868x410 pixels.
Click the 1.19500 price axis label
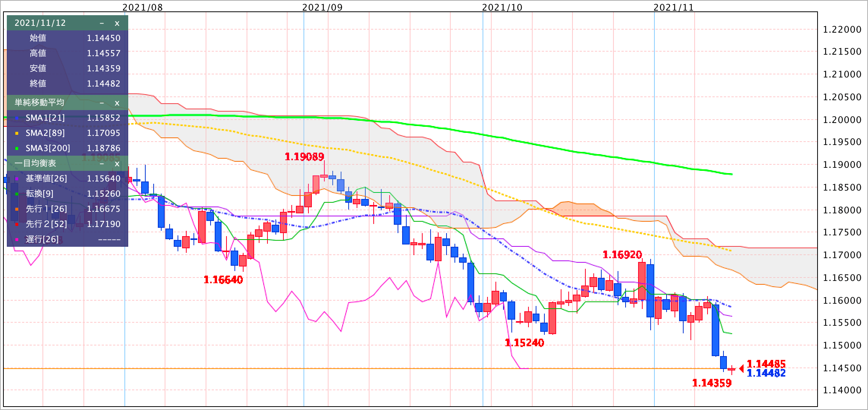pos(842,142)
